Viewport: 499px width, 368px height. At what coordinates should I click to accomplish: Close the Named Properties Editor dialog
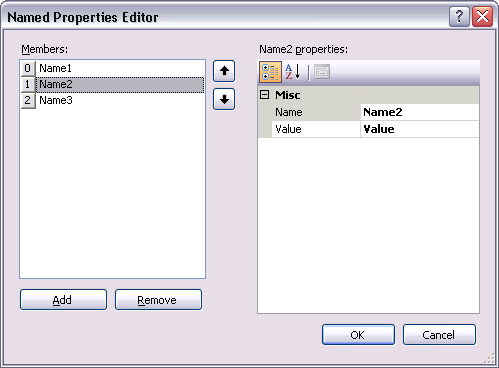tap(482, 16)
